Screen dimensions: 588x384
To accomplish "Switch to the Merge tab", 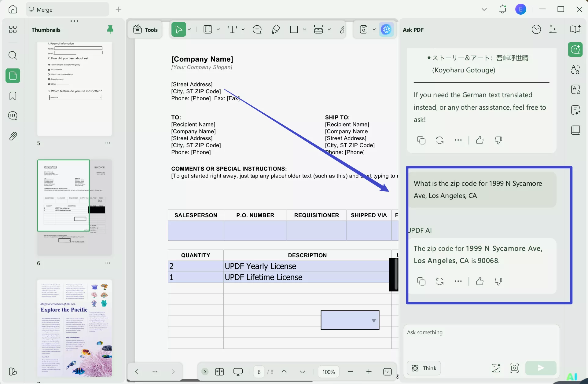I will point(44,9).
